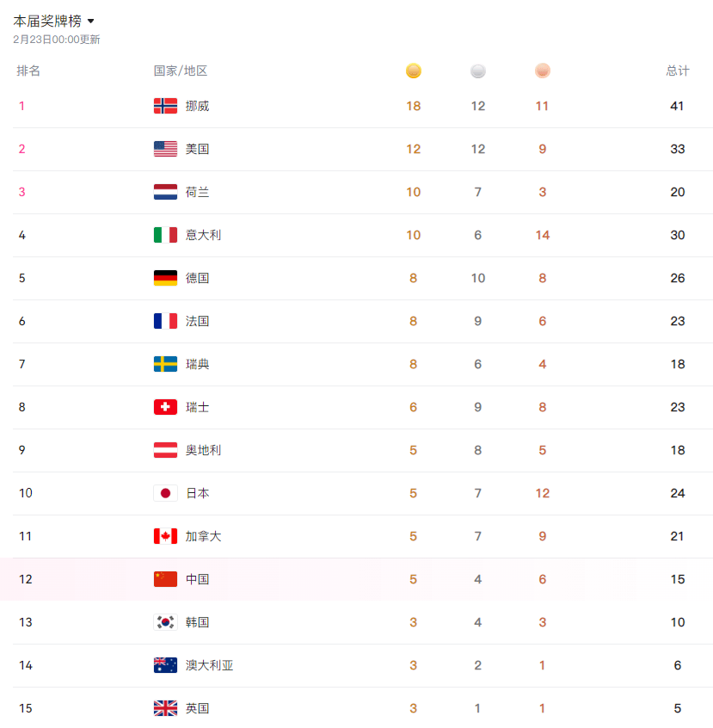Viewport: 713px width, 728px height.
Task: Select the 澳大利亚 row name
Action: (209, 665)
